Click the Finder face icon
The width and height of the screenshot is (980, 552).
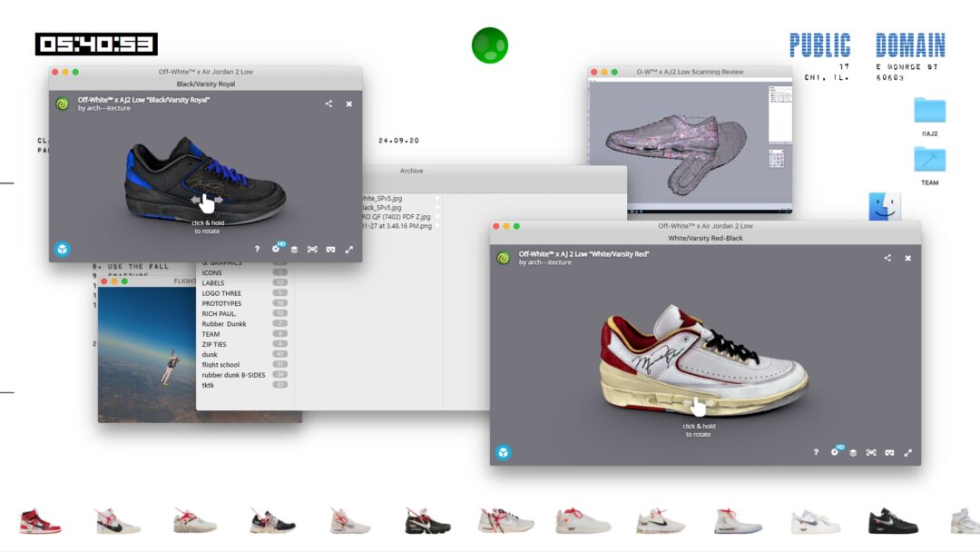pos(885,206)
